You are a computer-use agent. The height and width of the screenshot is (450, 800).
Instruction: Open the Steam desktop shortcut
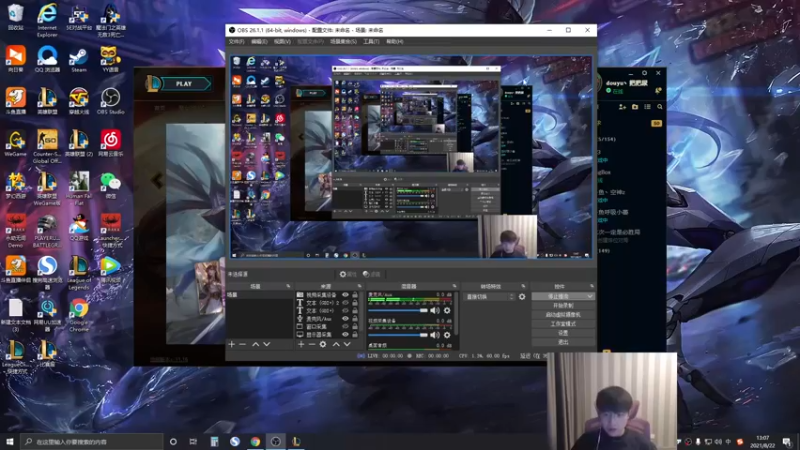[79, 59]
